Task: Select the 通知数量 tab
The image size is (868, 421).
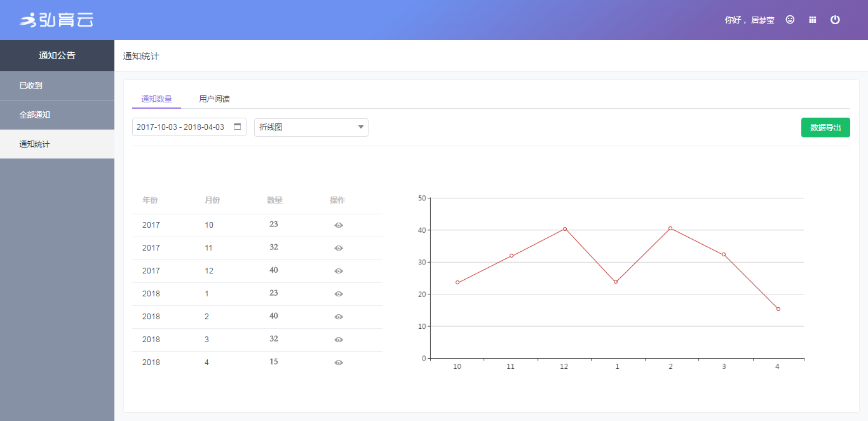Action: pos(156,99)
